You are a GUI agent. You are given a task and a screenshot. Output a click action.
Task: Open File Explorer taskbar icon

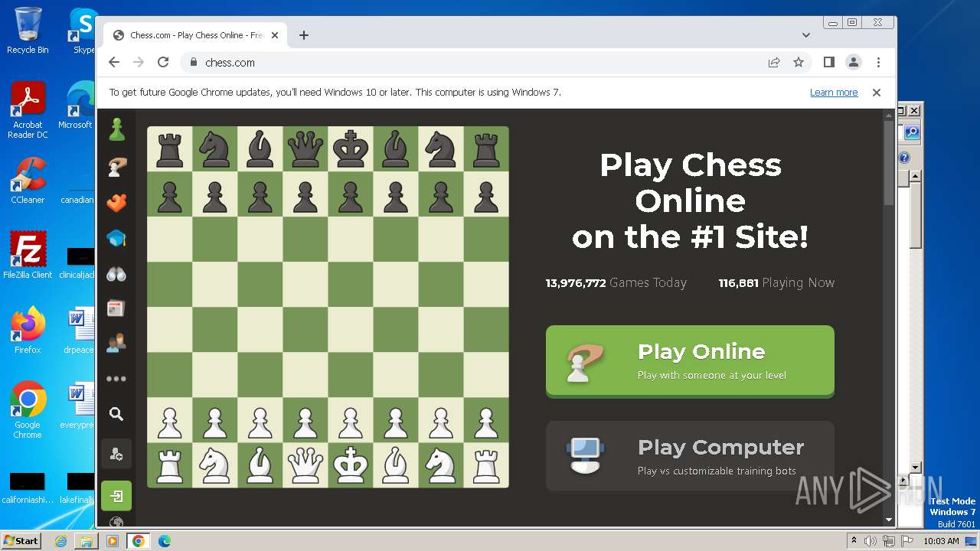(x=86, y=541)
